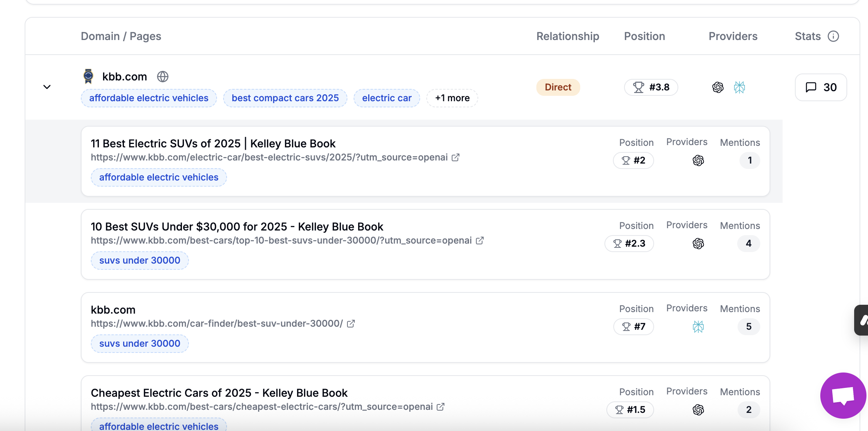
Task: Click mentions count 2 in Cheapest Electric Cars card
Action: tap(748, 410)
